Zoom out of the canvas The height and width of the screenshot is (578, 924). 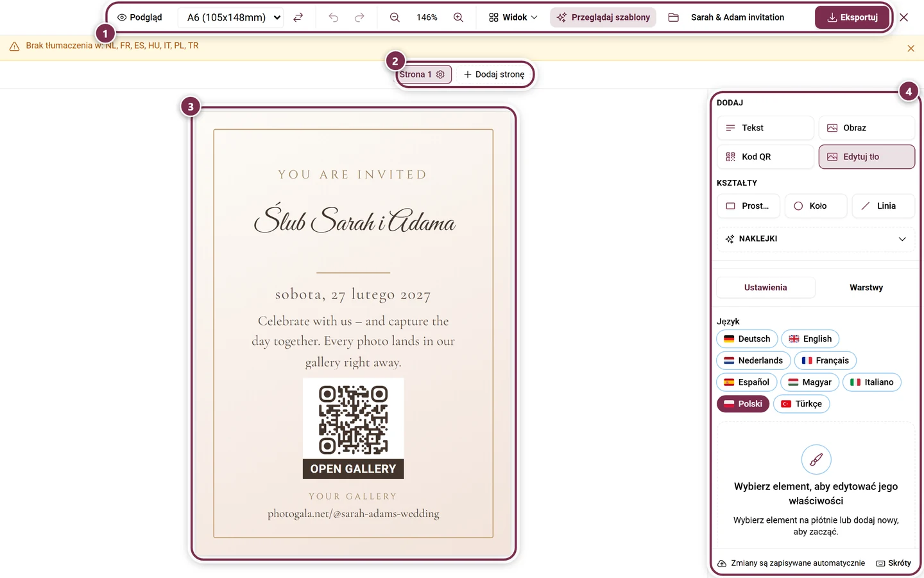pos(395,17)
